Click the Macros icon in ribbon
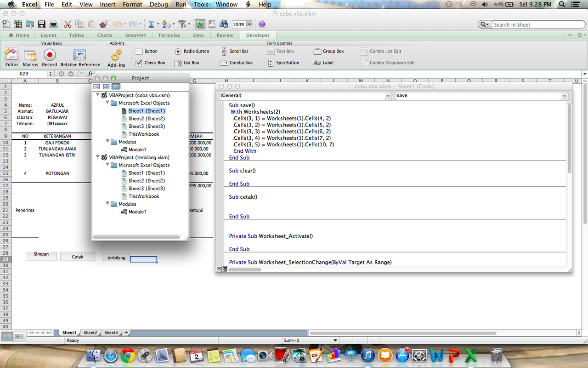The image size is (588, 368). click(x=30, y=56)
